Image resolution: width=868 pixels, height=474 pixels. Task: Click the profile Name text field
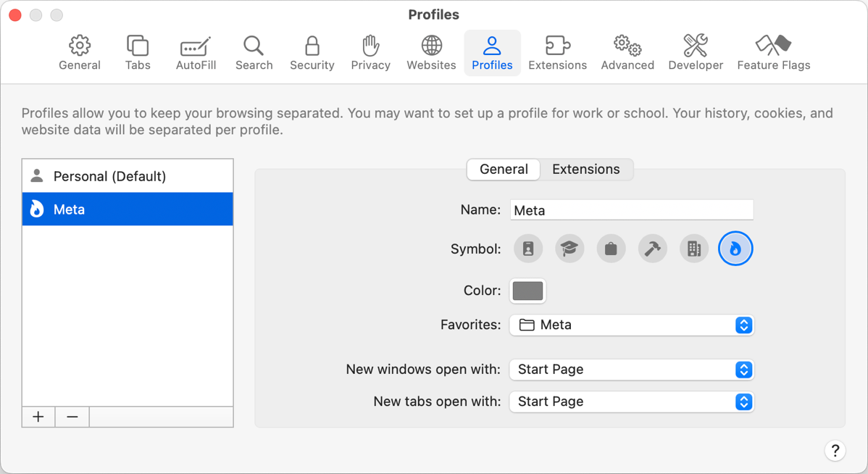pyautogui.click(x=631, y=210)
